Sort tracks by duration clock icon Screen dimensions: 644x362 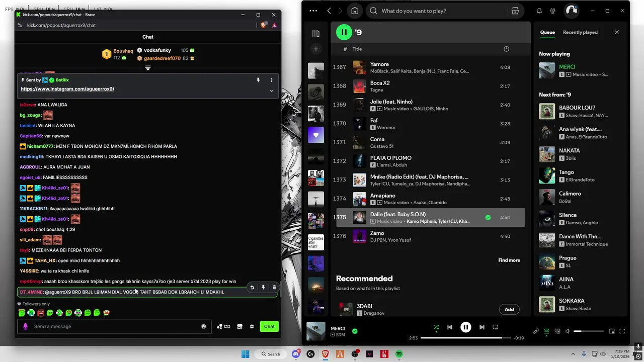[506, 49]
